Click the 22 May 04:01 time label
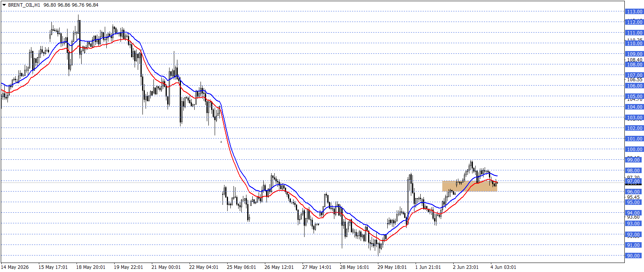The width and height of the screenshot is (644, 272). (204, 267)
